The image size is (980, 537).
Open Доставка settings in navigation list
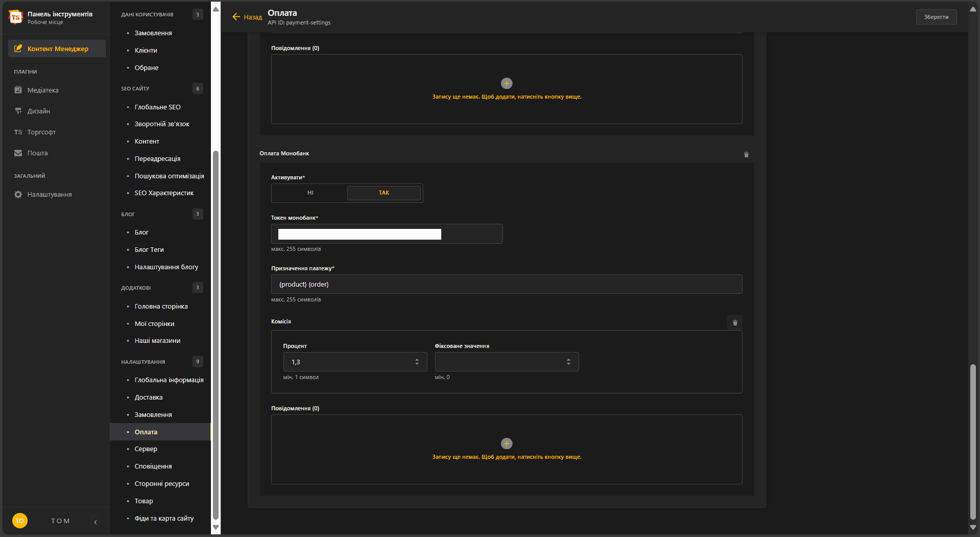click(x=148, y=398)
